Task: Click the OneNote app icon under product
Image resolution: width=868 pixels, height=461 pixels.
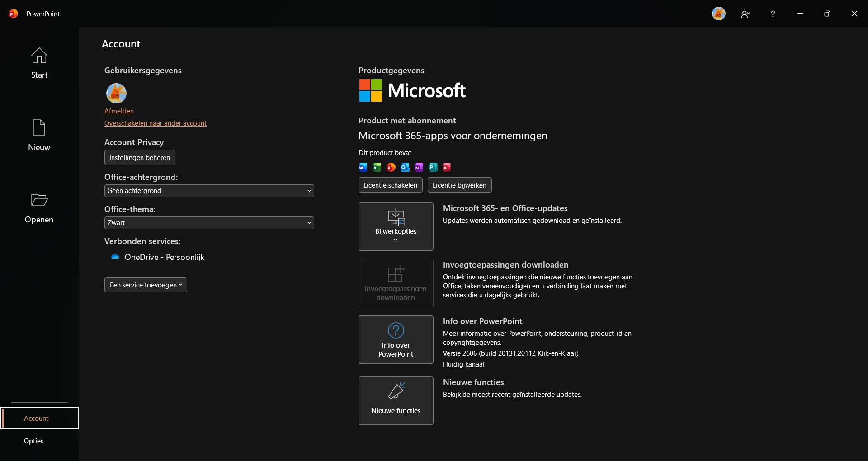Action: 419,167
